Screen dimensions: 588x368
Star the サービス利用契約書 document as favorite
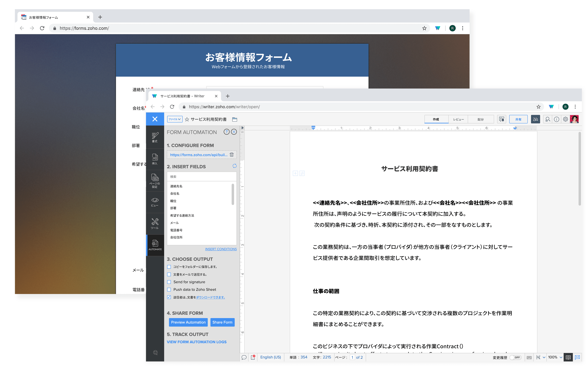point(187,119)
